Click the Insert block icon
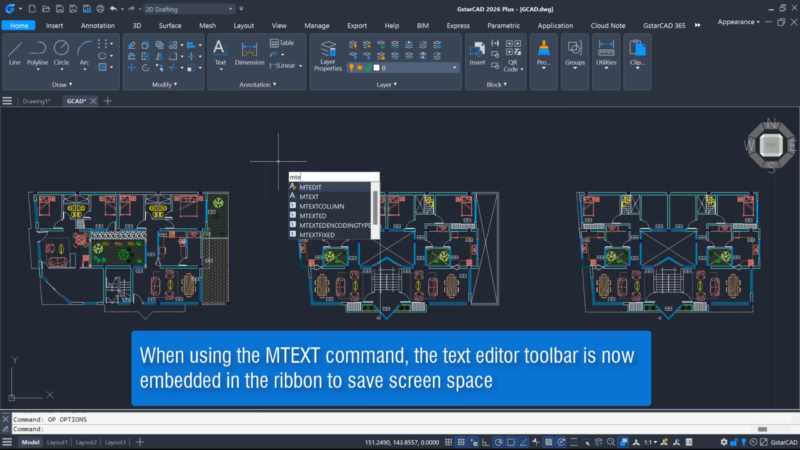 pos(477,51)
